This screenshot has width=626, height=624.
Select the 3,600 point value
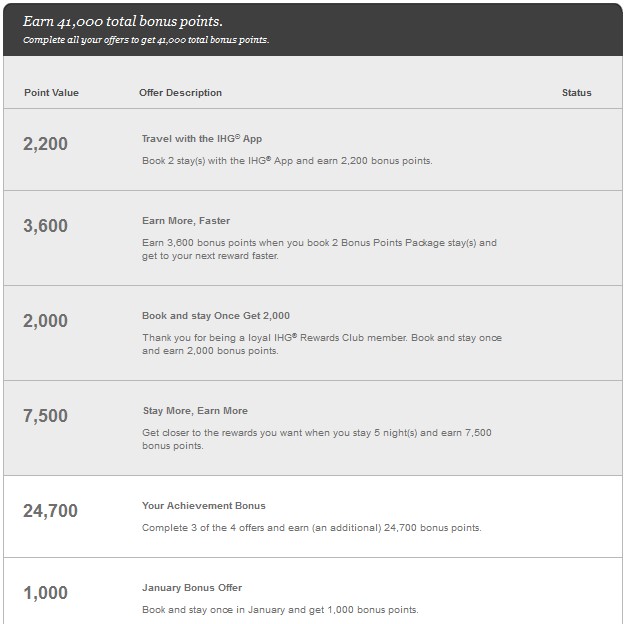(x=45, y=226)
